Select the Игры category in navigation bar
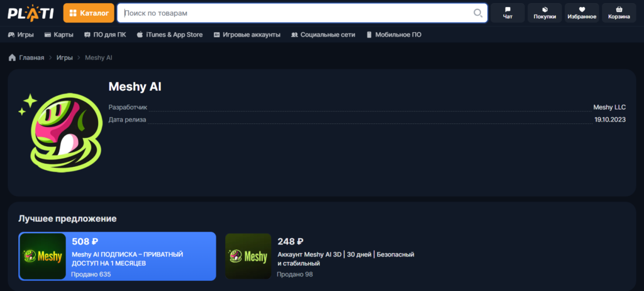Image resolution: width=644 pixels, height=291 pixels. pyautogui.click(x=21, y=35)
